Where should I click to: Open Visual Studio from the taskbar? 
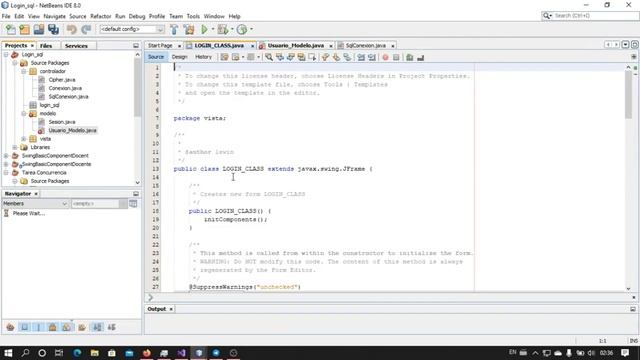point(182,353)
